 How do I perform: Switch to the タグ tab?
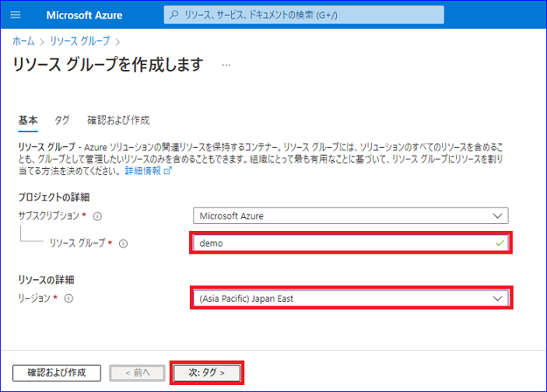[x=61, y=121]
